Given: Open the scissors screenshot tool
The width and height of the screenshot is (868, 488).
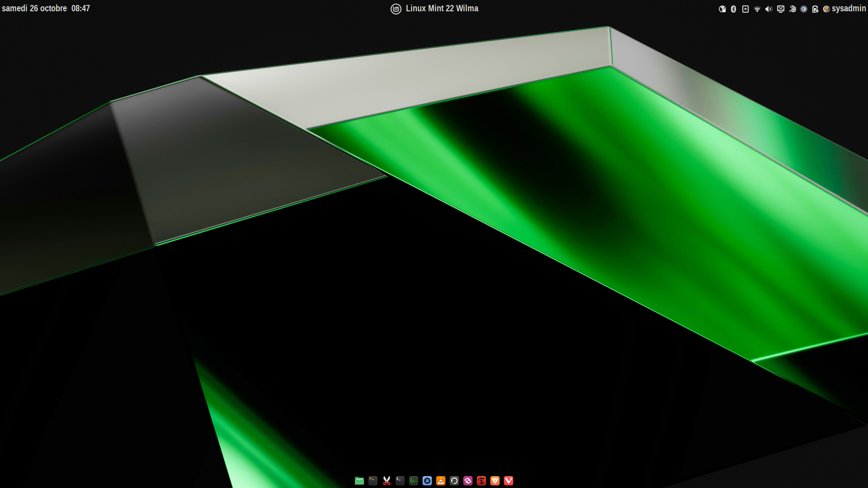Looking at the screenshot, I should (x=387, y=481).
